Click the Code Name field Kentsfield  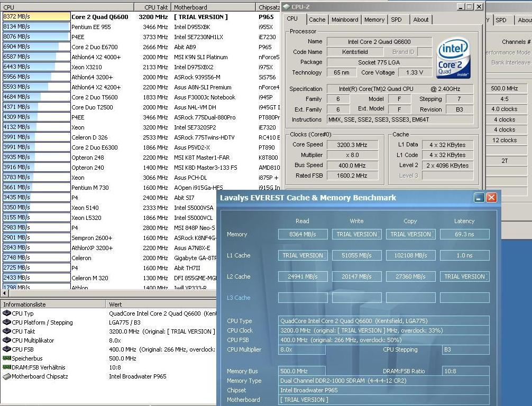click(x=355, y=52)
